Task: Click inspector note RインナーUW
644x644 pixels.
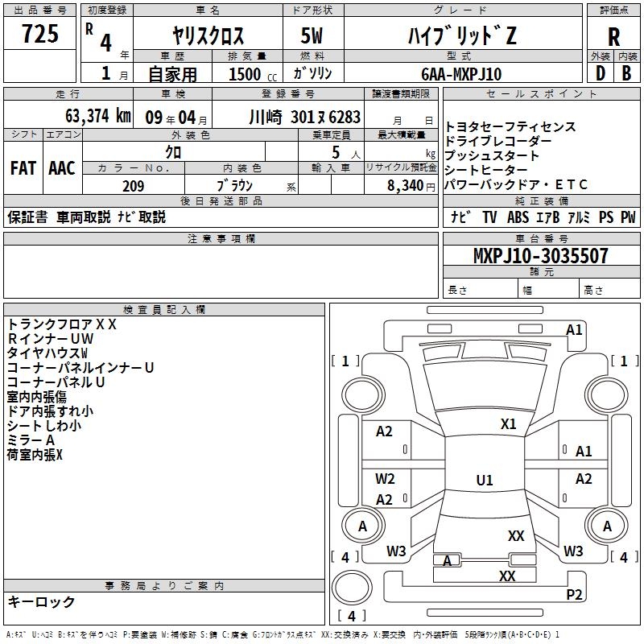Action: point(50,338)
